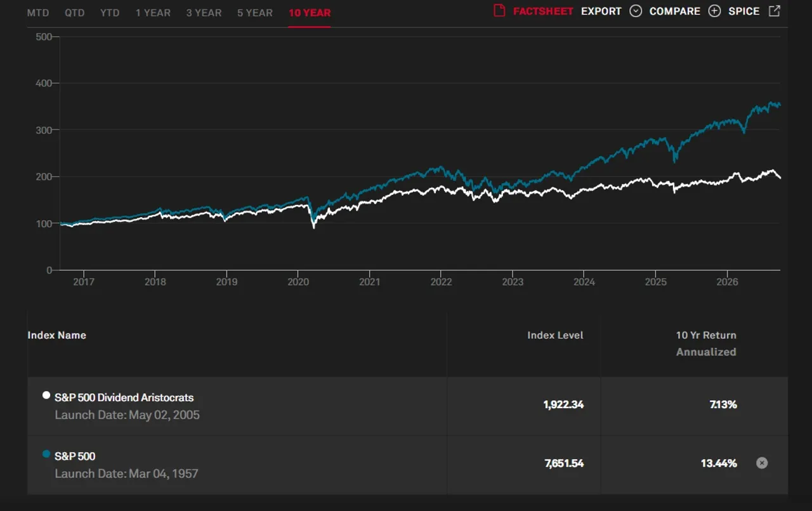
Task: Click the Index Level column header
Action: click(555, 335)
